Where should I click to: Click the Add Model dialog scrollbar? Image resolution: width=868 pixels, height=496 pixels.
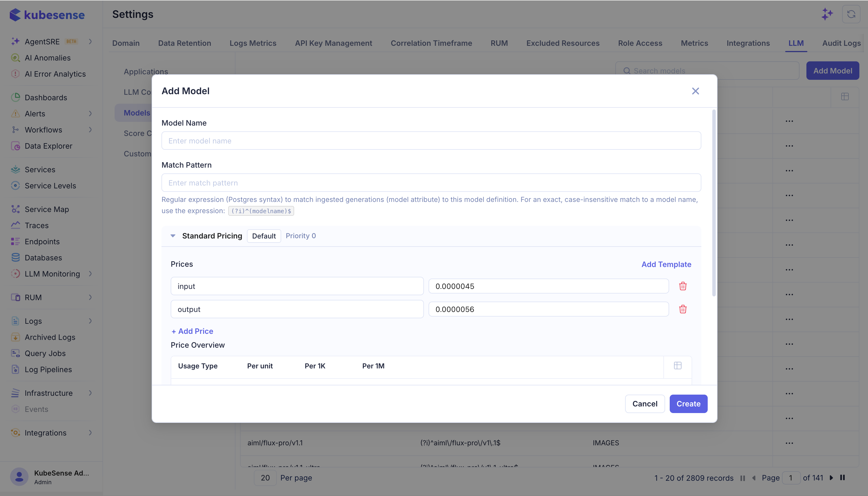point(713,203)
